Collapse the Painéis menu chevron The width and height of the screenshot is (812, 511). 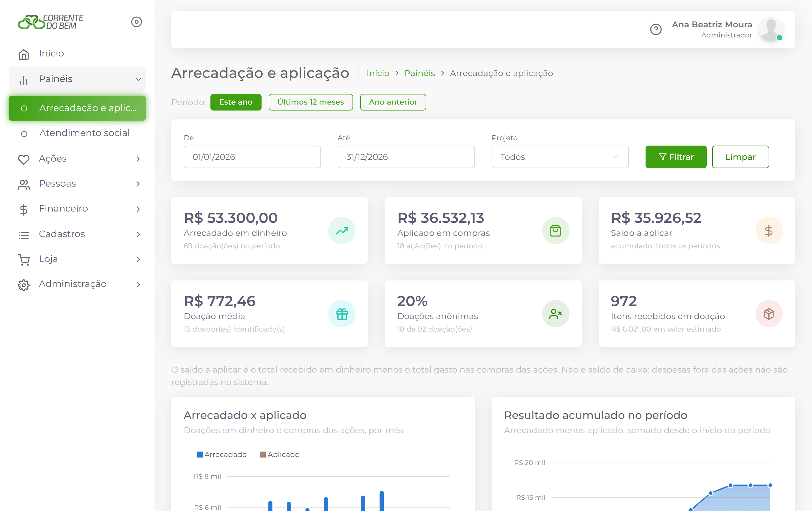pos(138,79)
